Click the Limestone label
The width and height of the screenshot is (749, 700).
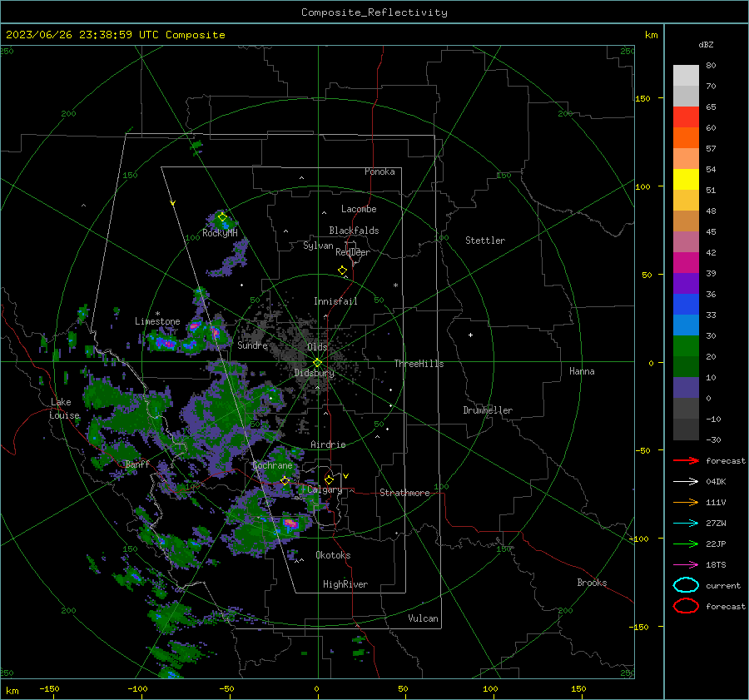click(x=157, y=321)
